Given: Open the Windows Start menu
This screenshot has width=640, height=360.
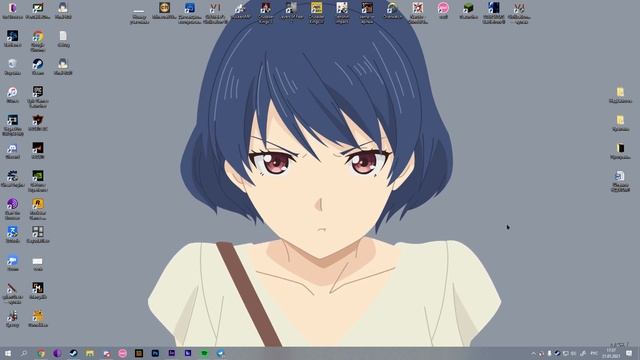Looking at the screenshot, I should tap(8, 353).
